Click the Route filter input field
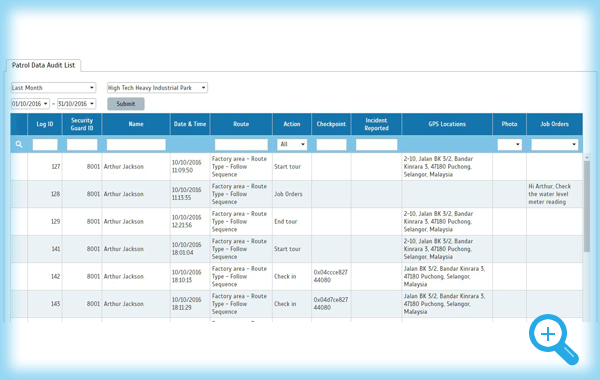Viewport: 600px width, 380px height. [241, 144]
